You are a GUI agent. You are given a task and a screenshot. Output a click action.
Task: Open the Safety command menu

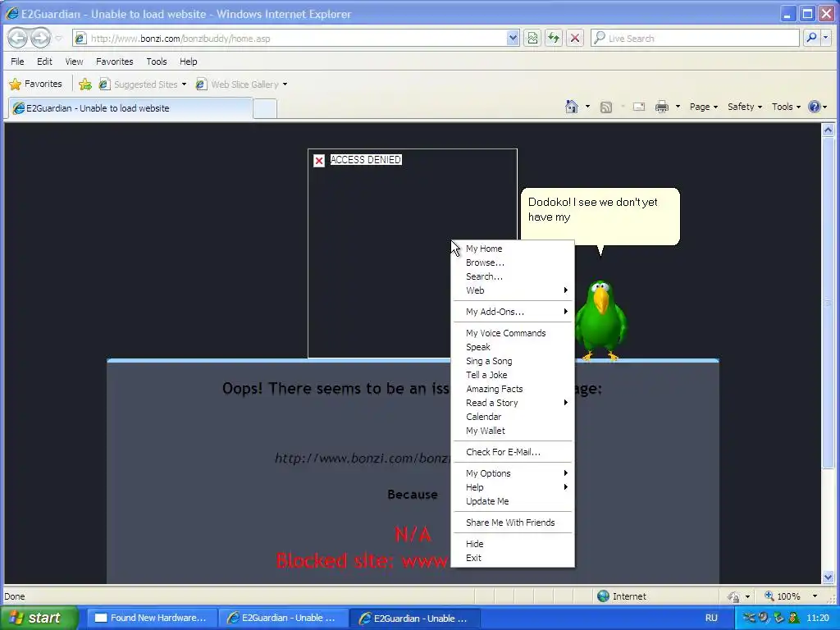point(745,107)
